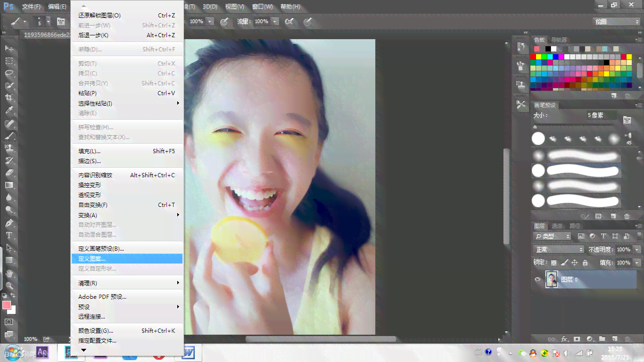Select the Pen tool
This screenshot has width=644, height=362.
(9, 223)
